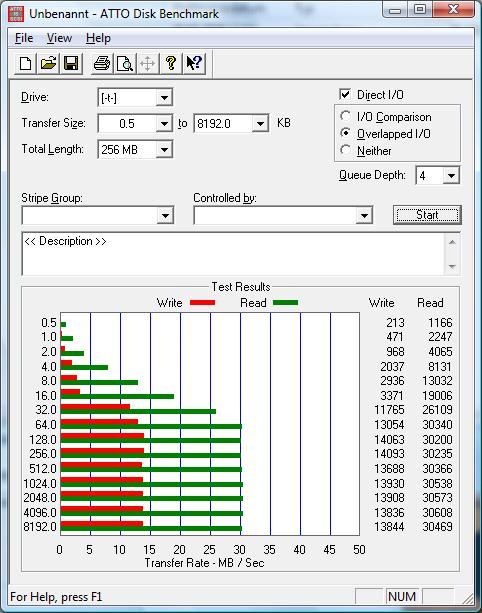The width and height of the screenshot is (482, 613).
Task: Expand the Stripe Group dropdown
Action: [x=165, y=215]
